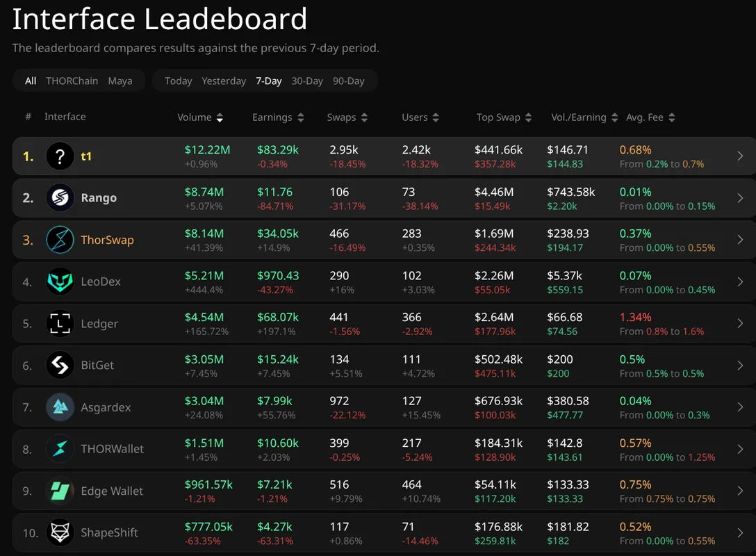Click the Swaps column header label

pos(341,117)
